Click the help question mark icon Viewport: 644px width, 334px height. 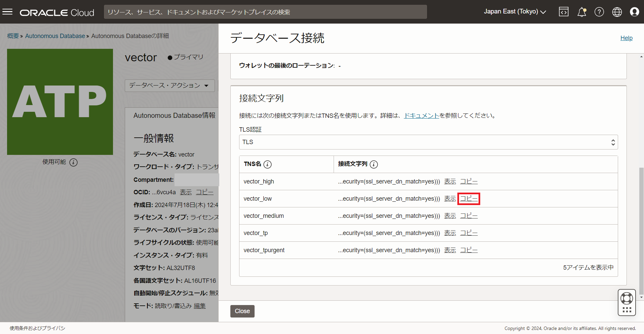pos(599,12)
